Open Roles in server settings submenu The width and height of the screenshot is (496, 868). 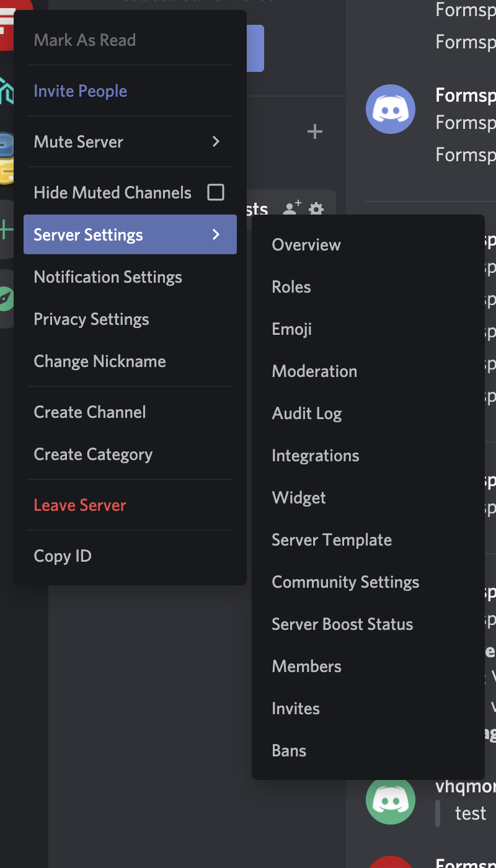tap(291, 287)
